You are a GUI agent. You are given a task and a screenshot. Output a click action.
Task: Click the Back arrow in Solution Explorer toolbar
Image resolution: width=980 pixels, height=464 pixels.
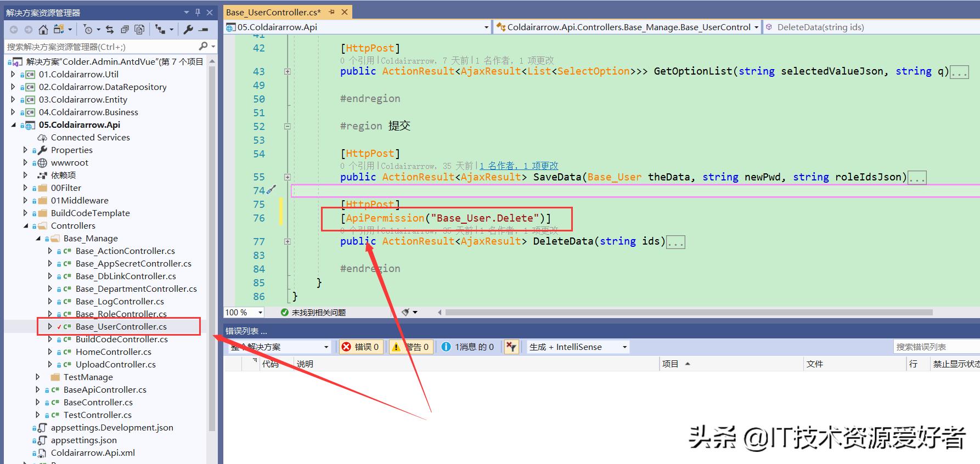pyautogui.click(x=14, y=30)
